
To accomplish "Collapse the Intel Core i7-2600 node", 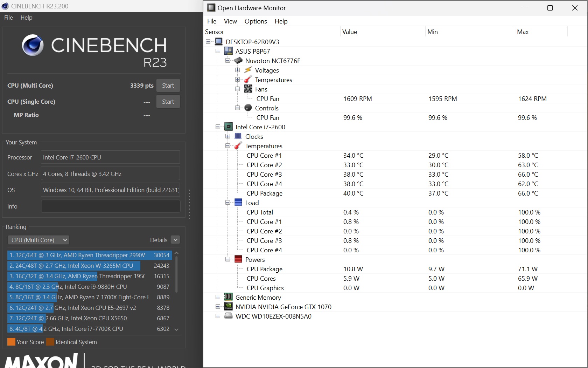I will tap(218, 127).
